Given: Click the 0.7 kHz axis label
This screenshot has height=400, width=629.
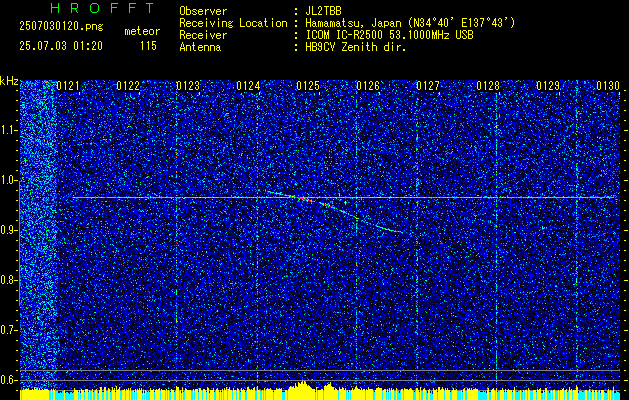Looking at the screenshot, I should pyautogui.click(x=9, y=330).
